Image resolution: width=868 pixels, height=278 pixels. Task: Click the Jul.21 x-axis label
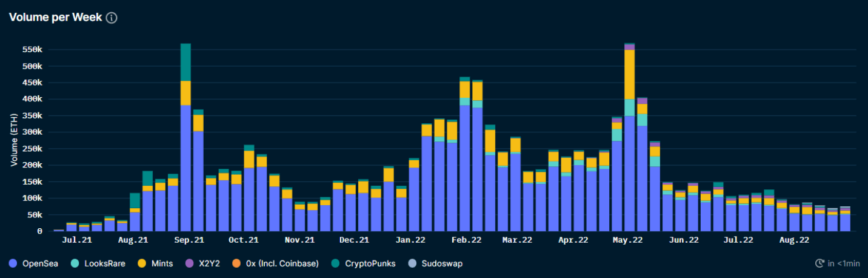78,240
